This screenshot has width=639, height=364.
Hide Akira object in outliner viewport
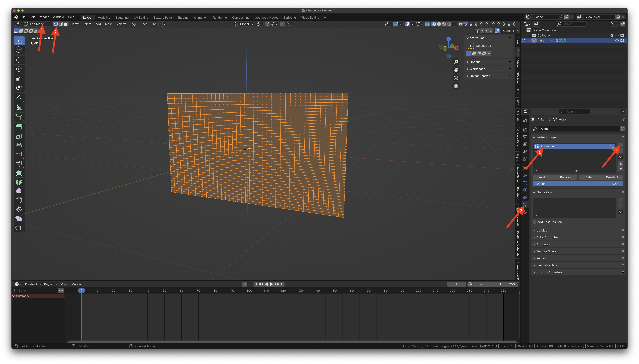(617, 41)
